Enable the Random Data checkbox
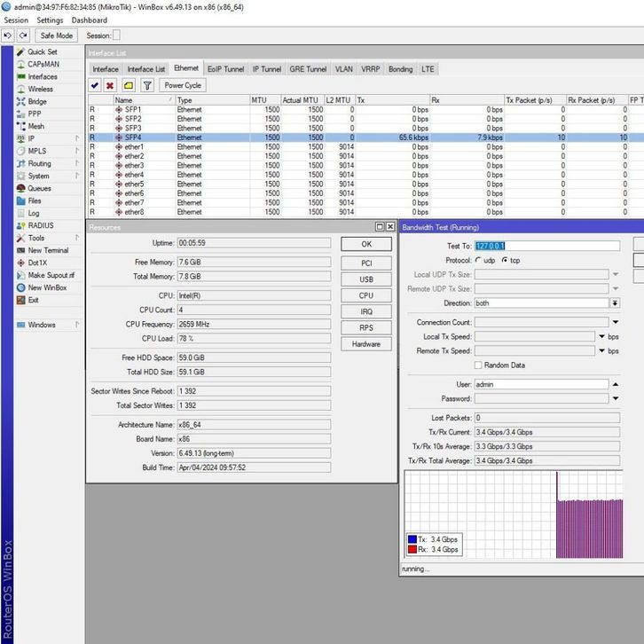Screen dimensions: 644x644 [x=479, y=365]
